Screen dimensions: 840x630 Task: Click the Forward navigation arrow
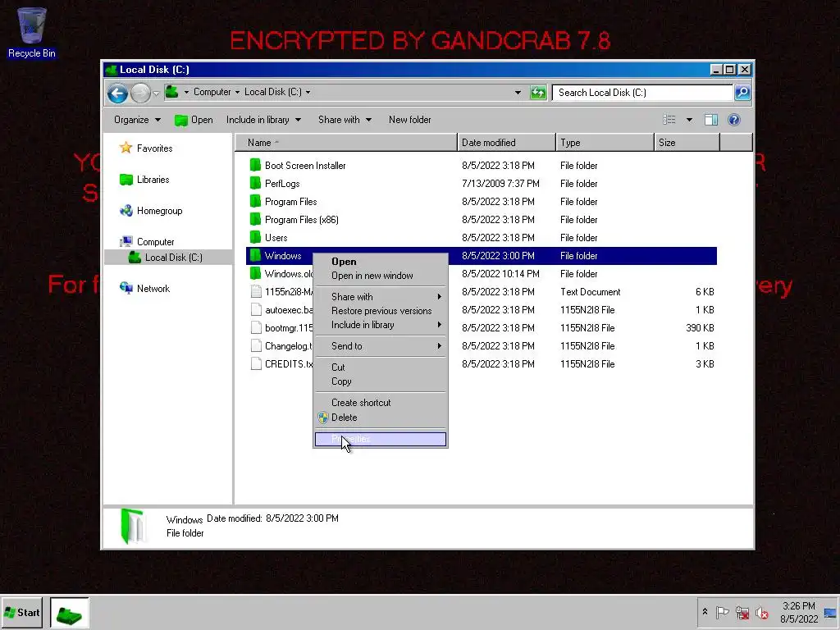pyautogui.click(x=140, y=94)
